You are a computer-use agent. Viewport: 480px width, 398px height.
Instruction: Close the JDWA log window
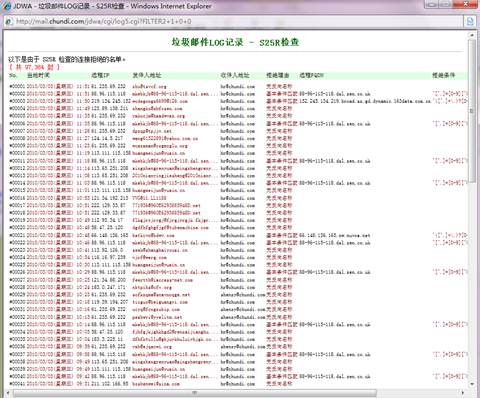[465, 4]
